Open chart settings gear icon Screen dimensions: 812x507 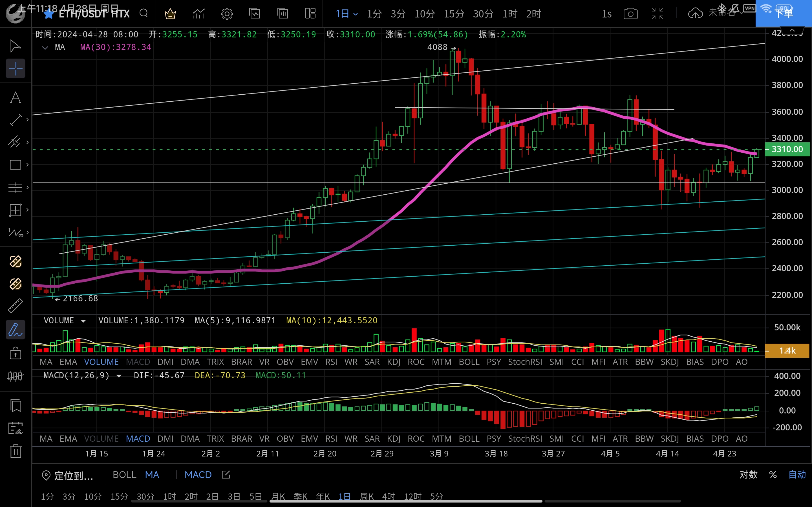227,14
